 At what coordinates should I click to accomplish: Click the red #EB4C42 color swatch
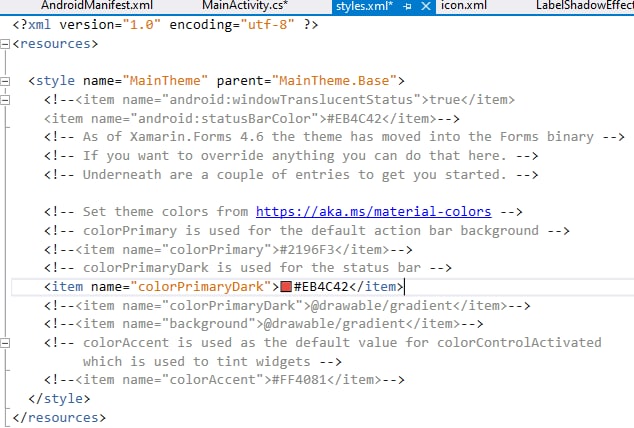point(286,287)
